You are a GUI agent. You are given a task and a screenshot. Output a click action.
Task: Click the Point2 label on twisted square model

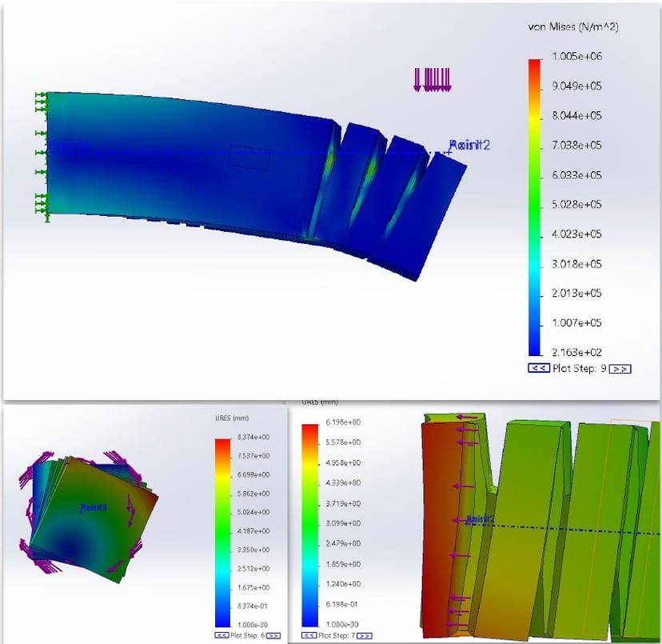[94, 508]
